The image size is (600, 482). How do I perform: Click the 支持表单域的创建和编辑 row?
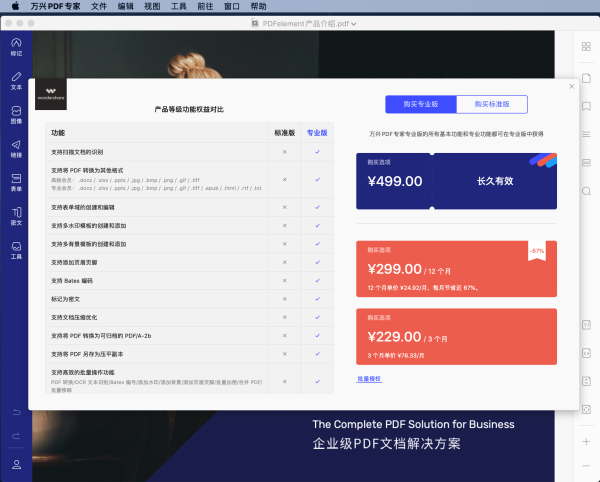click(x=189, y=207)
